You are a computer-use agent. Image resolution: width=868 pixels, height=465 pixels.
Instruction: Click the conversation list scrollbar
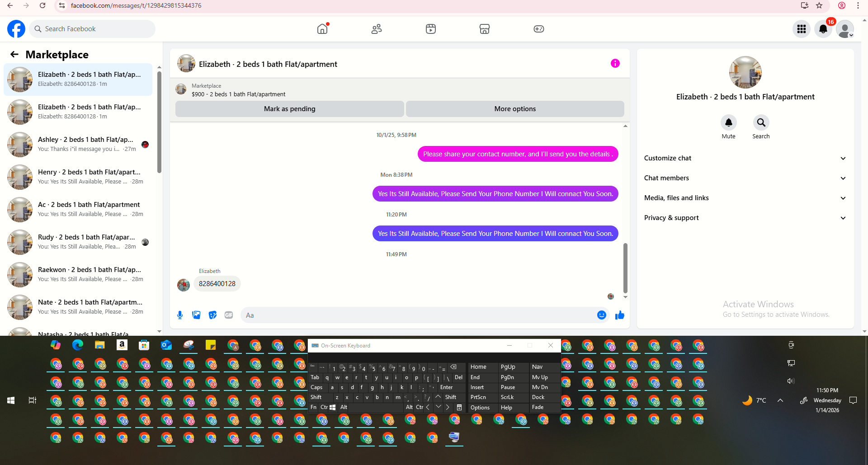(159, 122)
